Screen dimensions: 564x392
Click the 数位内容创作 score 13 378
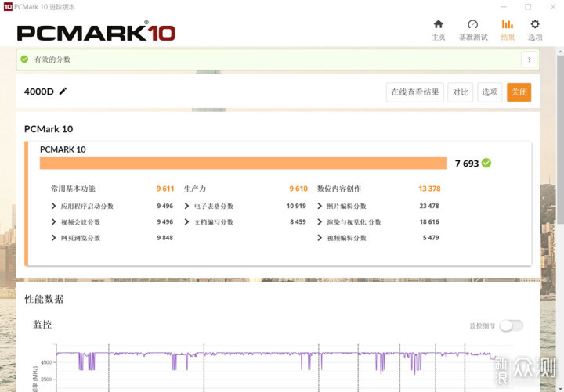click(429, 189)
